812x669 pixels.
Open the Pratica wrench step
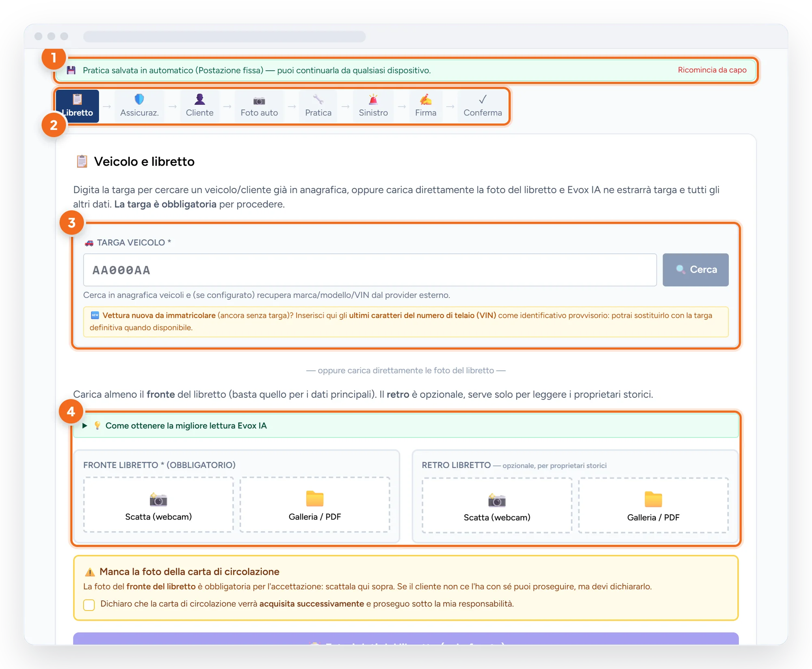pos(318,106)
